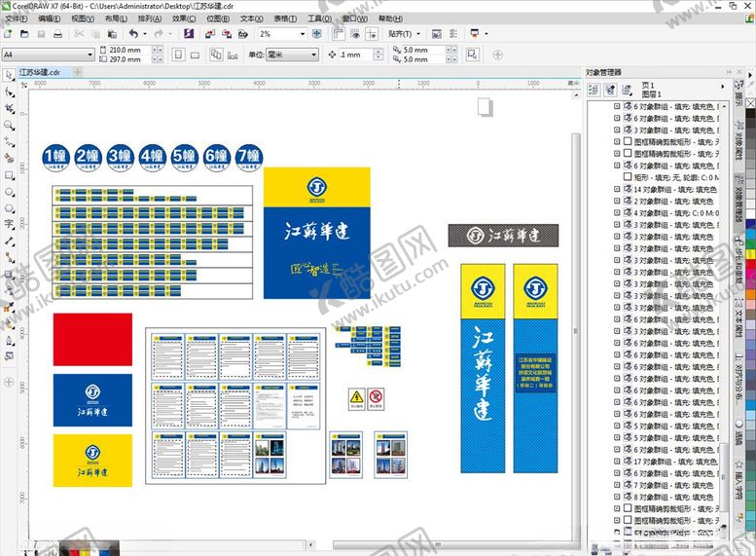Select the 2 对象群组 object row
756x556 pixels.
click(x=667, y=202)
